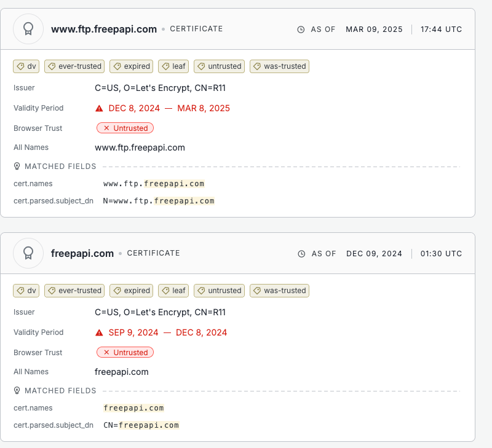Screen dimensions: 492x448
Task: Click the certificate ribbon icon for www.ftp.freepapi.com
Action: [x=28, y=29]
